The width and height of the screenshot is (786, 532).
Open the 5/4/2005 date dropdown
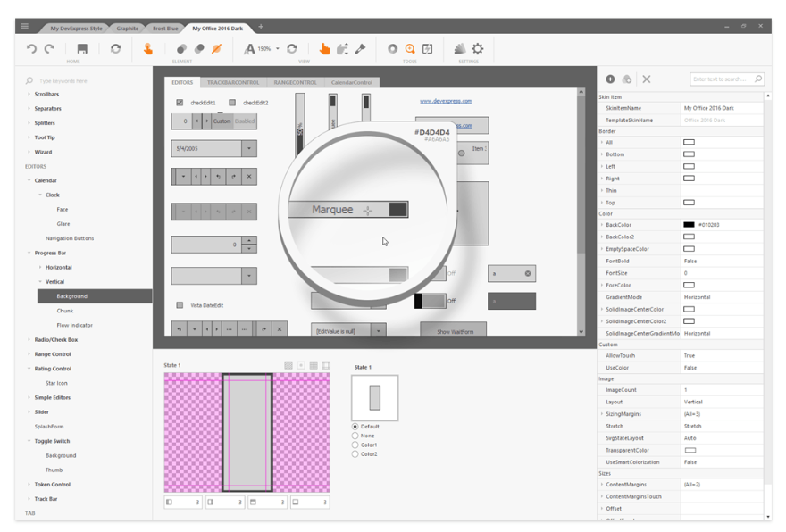[249, 148]
